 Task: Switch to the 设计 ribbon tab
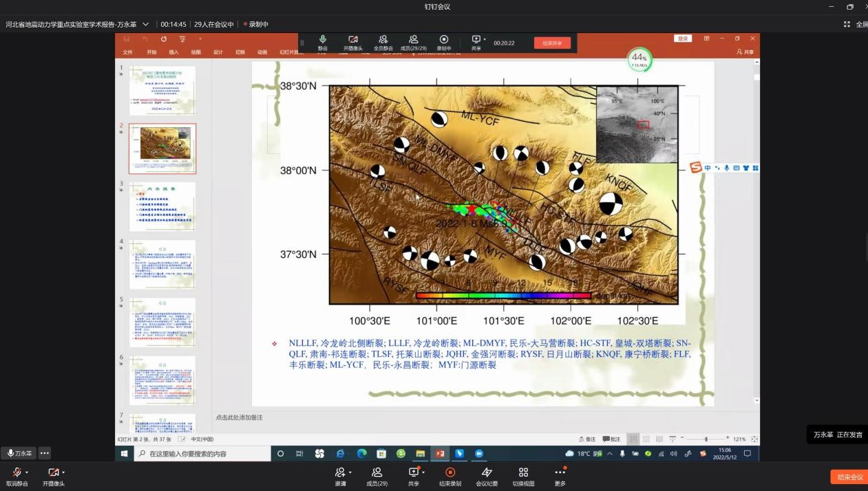click(x=218, y=52)
